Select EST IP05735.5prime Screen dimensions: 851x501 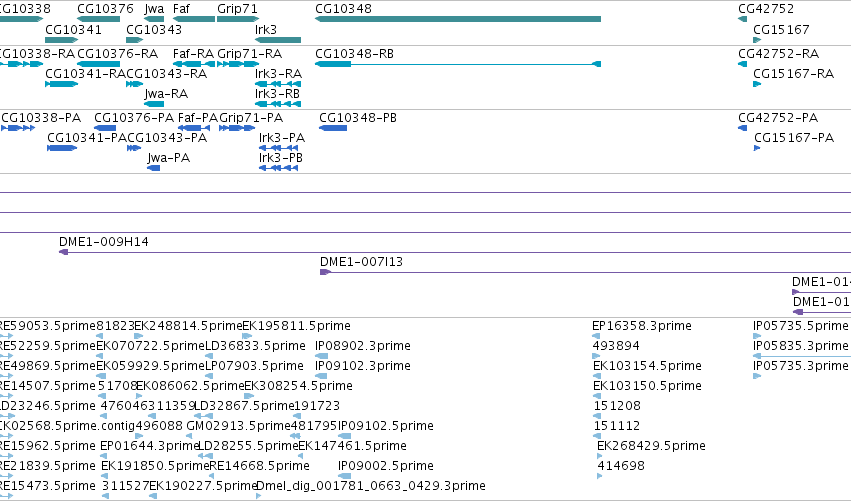(x=801, y=326)
